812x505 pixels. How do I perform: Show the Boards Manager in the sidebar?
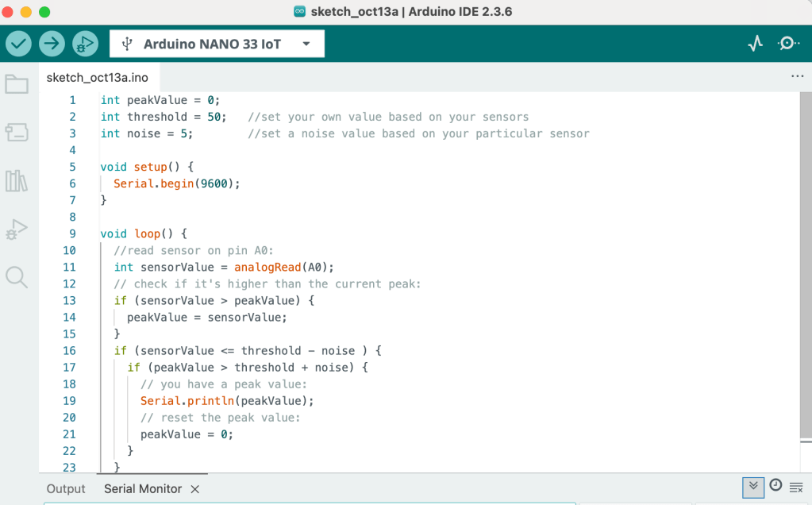[17, 132]
